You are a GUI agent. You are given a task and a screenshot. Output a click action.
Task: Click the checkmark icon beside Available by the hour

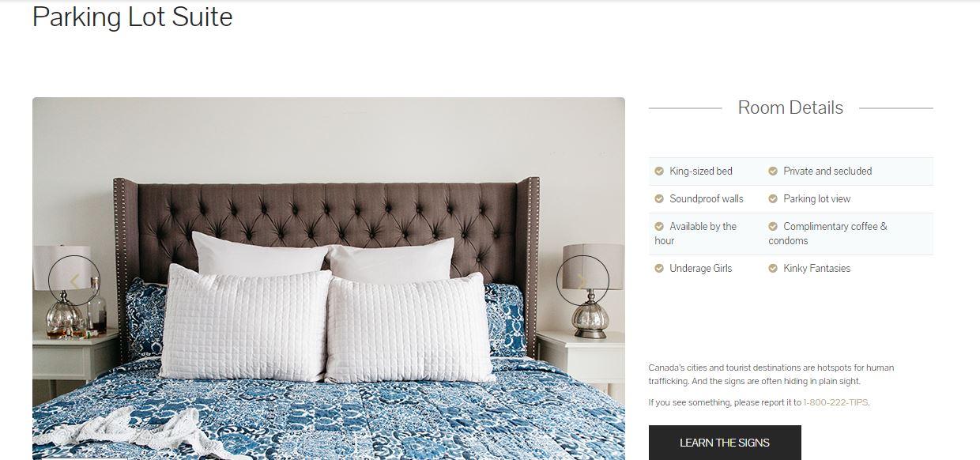pyautogui.click(x=659, y=226)
